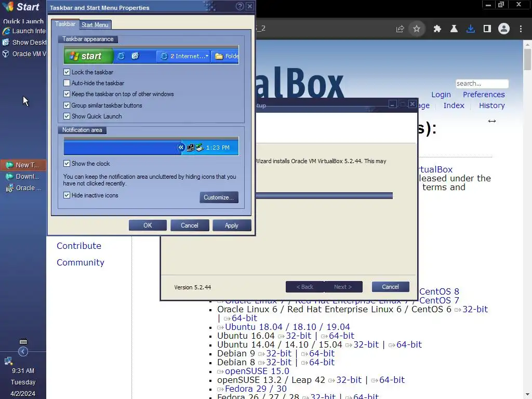
Task: Open the Index link
Action: point(454,105)
